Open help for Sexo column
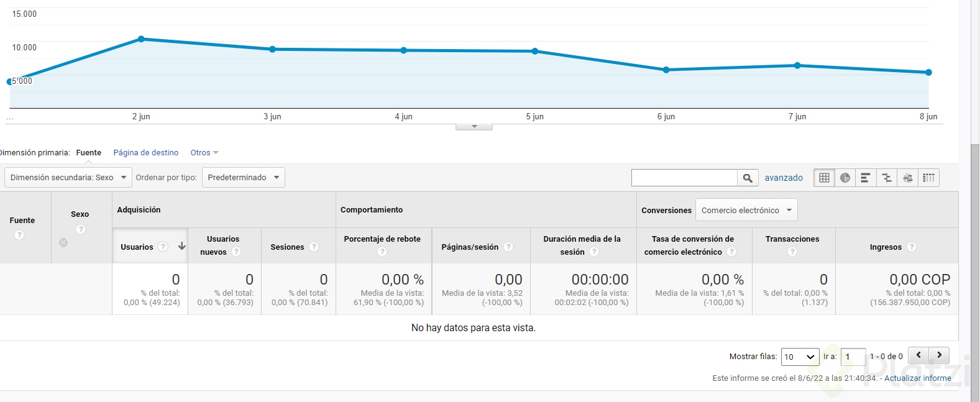This screenshot has height=402, width=980. [80, 229]
